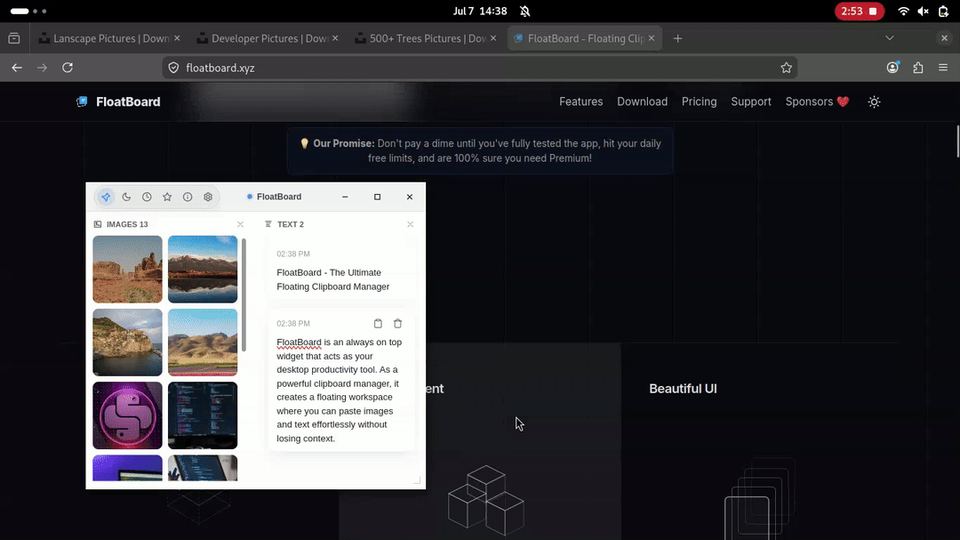960x540 pixels.
Task: Open info icon in FloatBoard toolbar
Action: 187,197
